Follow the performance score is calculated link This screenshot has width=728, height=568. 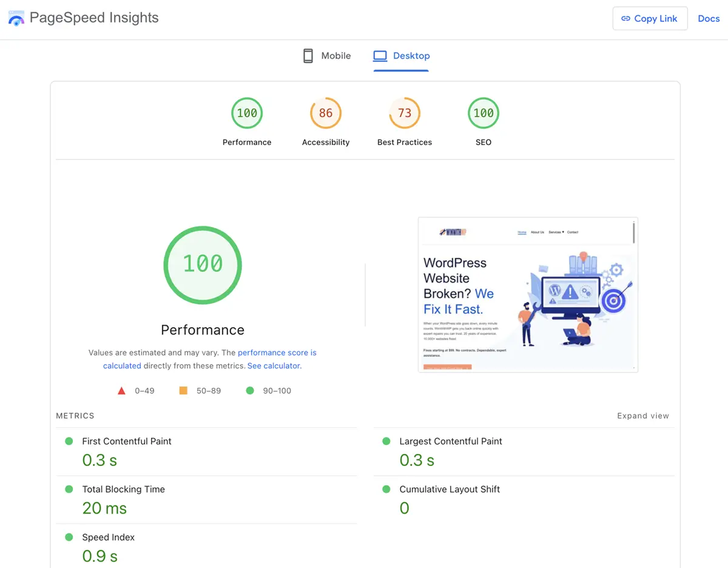[x=277, y=353]
